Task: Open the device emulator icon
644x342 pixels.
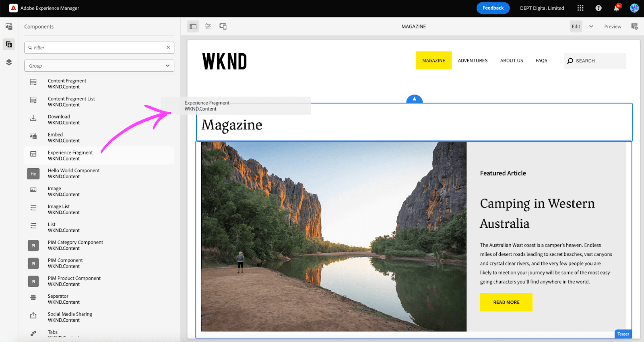Action: click(x=223, y=27)
